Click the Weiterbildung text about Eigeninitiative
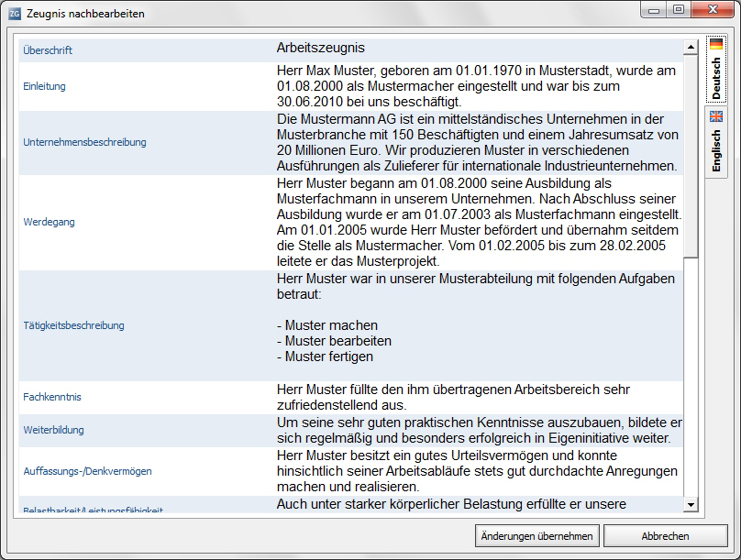This screenshot has width=741, height=560. coord(479,430)
